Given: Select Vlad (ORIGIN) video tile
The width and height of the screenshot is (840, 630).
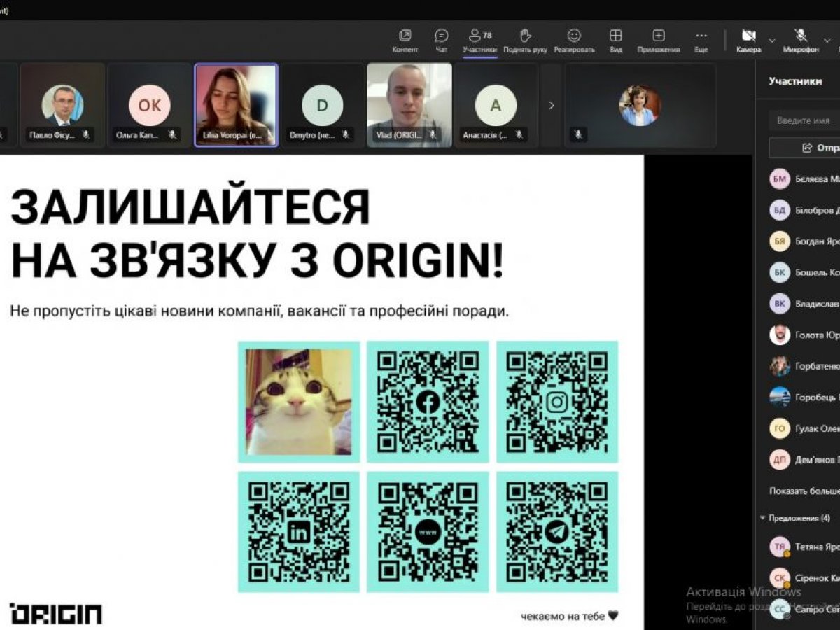Looking at the screenshot, I should (x=409, y=106).
